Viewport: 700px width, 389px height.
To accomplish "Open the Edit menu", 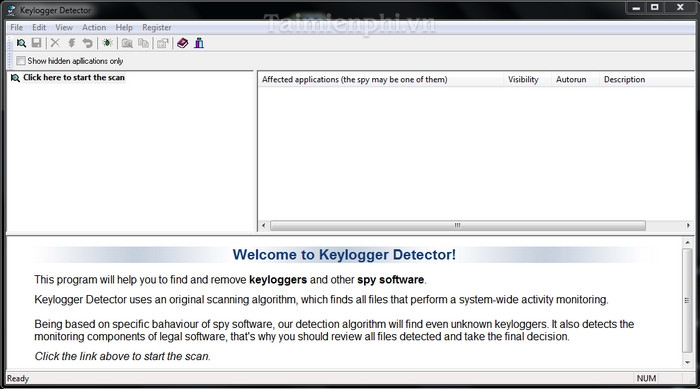I will (x=39, y=27).
